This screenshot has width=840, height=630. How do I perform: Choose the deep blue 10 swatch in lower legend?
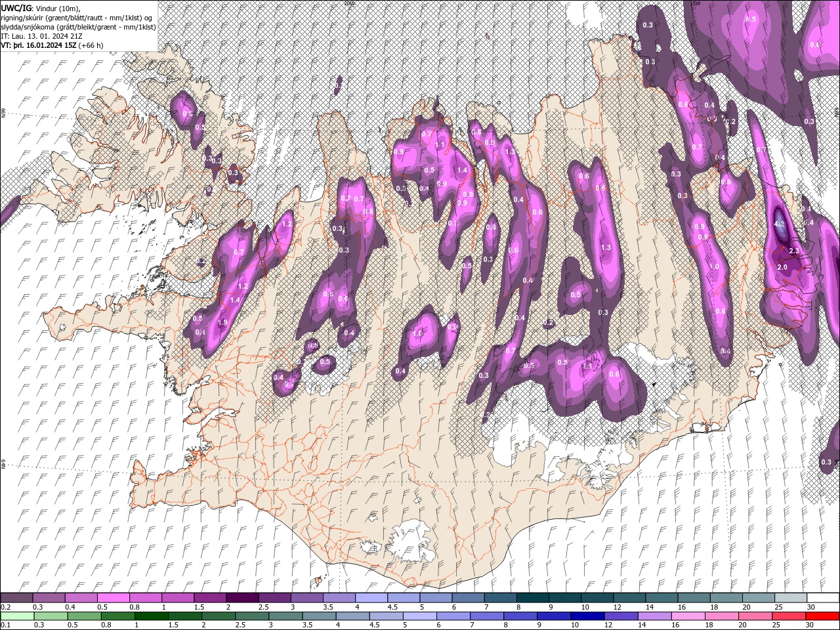coord(588,616)
